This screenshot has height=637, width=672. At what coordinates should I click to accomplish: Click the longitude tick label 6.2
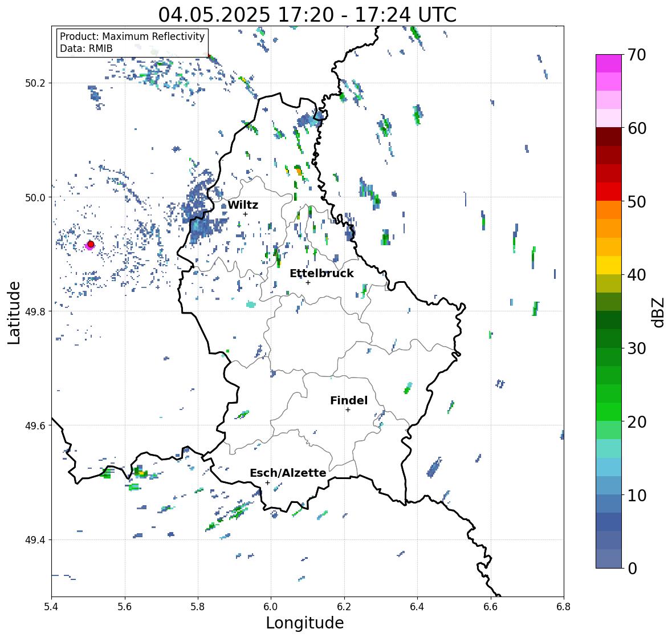[x=344, y=606]
